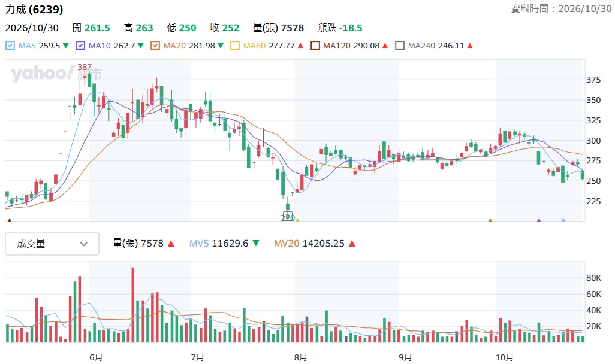Select the purple event marker in October

click(538, 220)
